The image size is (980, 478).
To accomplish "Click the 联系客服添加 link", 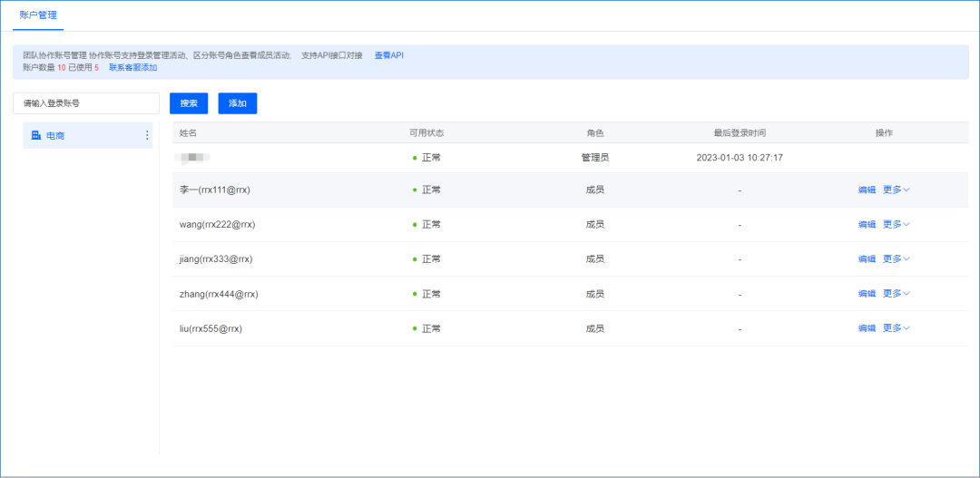I will pyautogui.click(x=133, y=67).
